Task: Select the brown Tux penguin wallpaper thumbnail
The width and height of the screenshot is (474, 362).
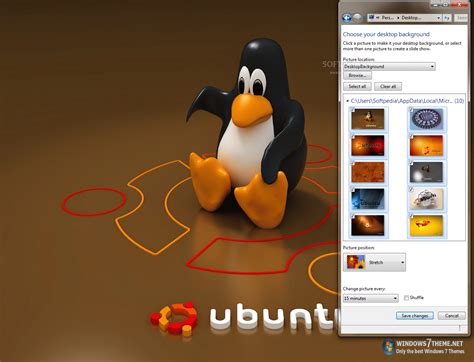Action: pos(368,119)
